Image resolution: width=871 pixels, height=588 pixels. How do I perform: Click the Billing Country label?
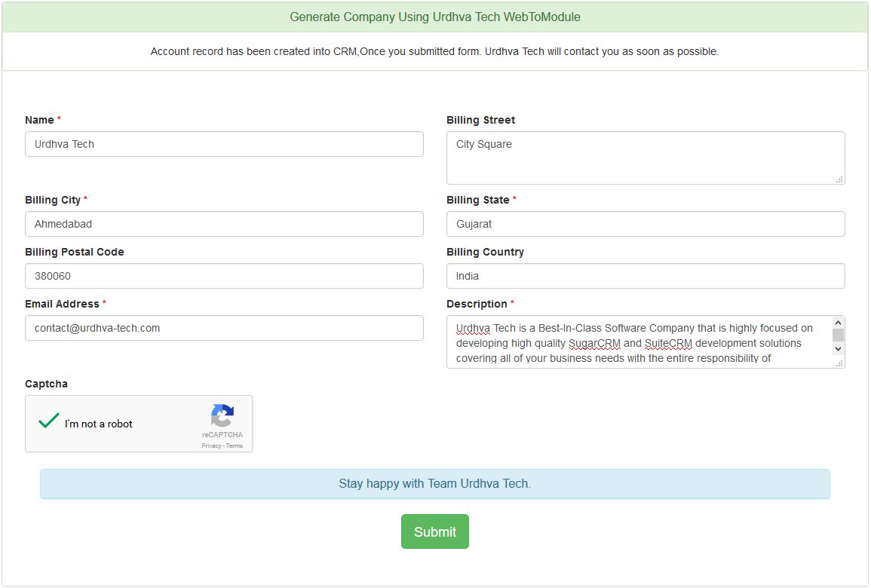pyautogui.click(x=485, y=252)
